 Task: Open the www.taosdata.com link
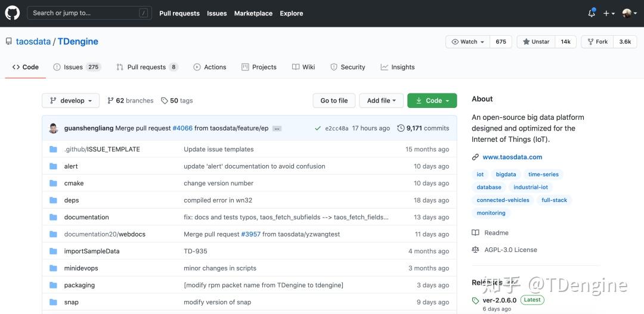coord(512,157)
